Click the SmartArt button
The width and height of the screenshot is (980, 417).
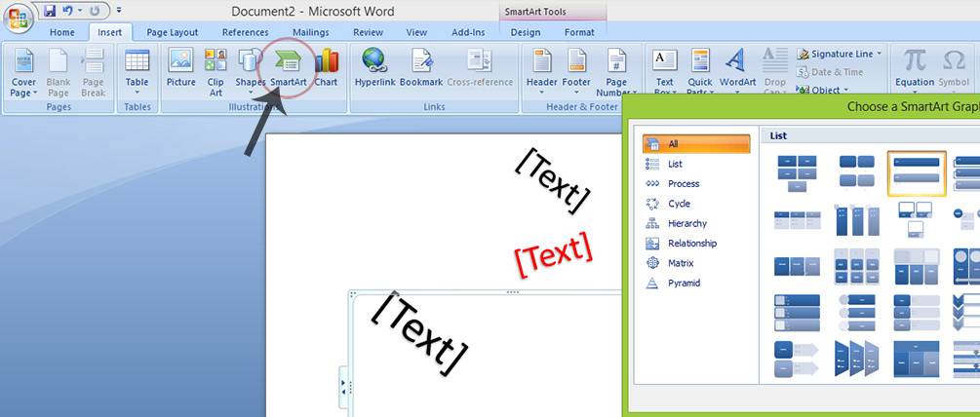tap(288, 68)
